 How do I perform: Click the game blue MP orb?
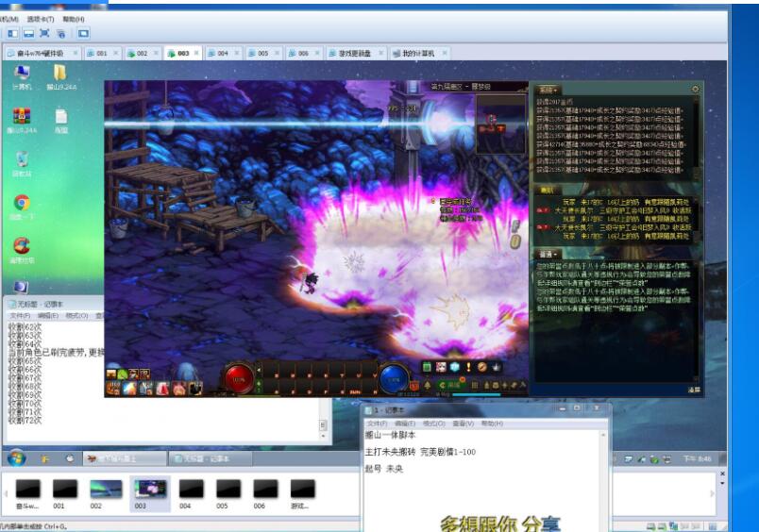[394, 379]
